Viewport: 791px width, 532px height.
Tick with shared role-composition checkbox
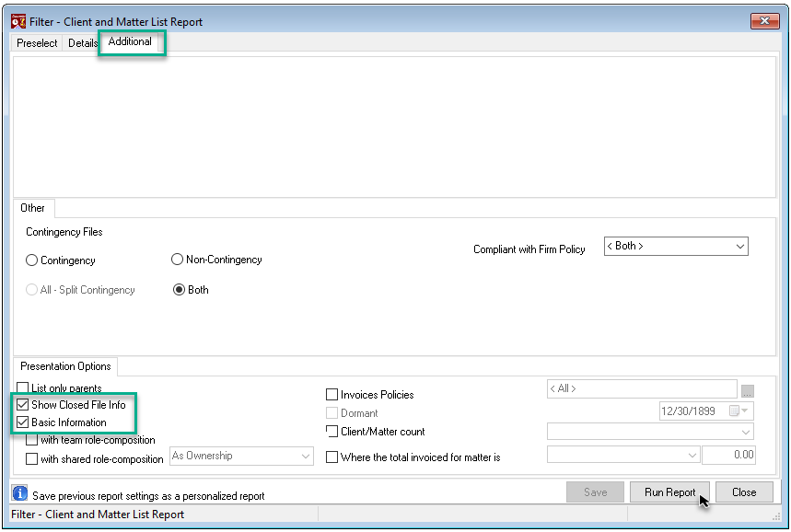click(x=32, y=459)
